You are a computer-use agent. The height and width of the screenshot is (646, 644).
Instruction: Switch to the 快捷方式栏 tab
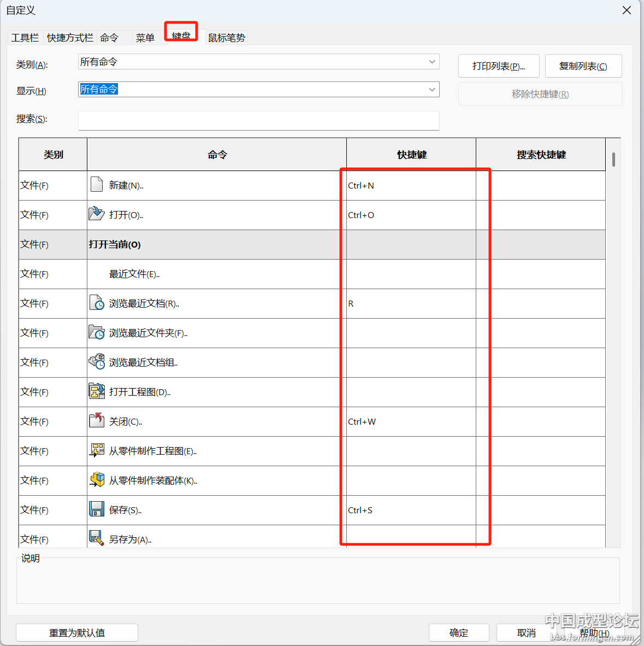coord(70,38)
